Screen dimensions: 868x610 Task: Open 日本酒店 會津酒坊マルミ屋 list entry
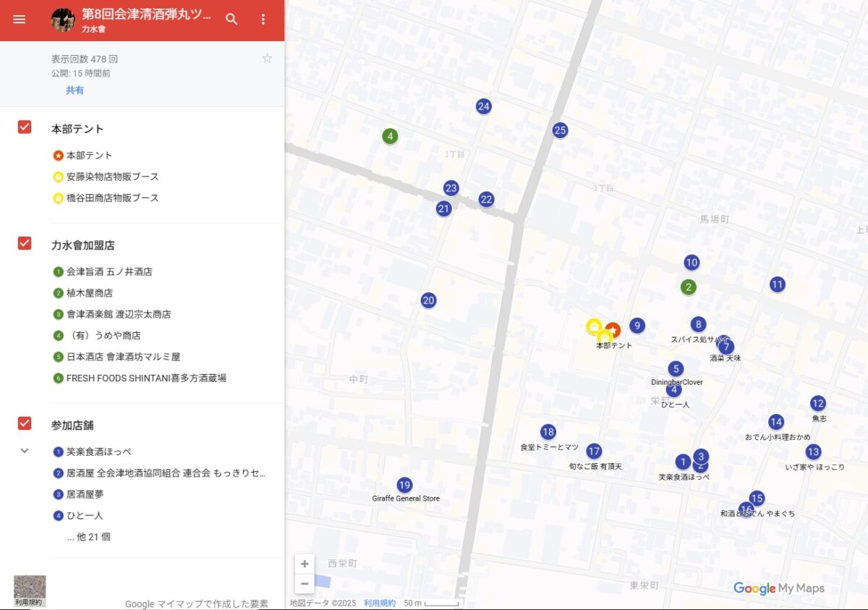pos(124,357)
